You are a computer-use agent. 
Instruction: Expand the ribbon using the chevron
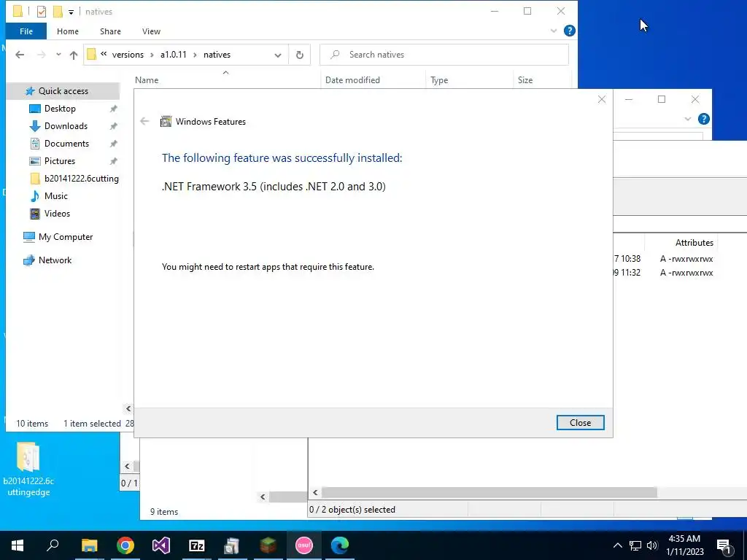[554, 31]
